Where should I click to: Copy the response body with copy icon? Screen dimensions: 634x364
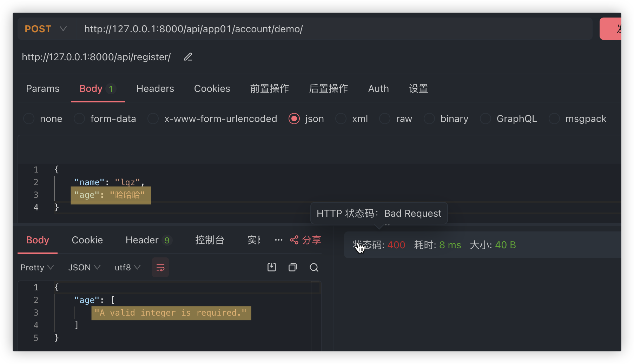tap(293, 268)
